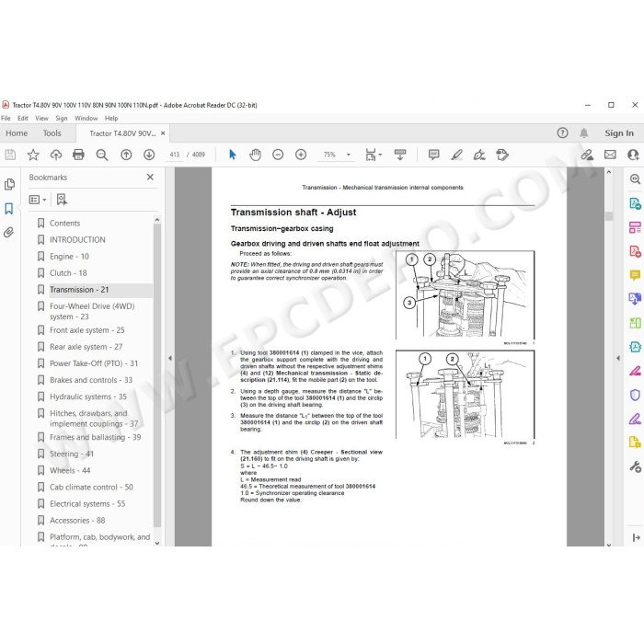The width and height of the screenshot is (644, 644).
Task: Open the Engine - 10 bookmark
Action: (x=69, y=257)
